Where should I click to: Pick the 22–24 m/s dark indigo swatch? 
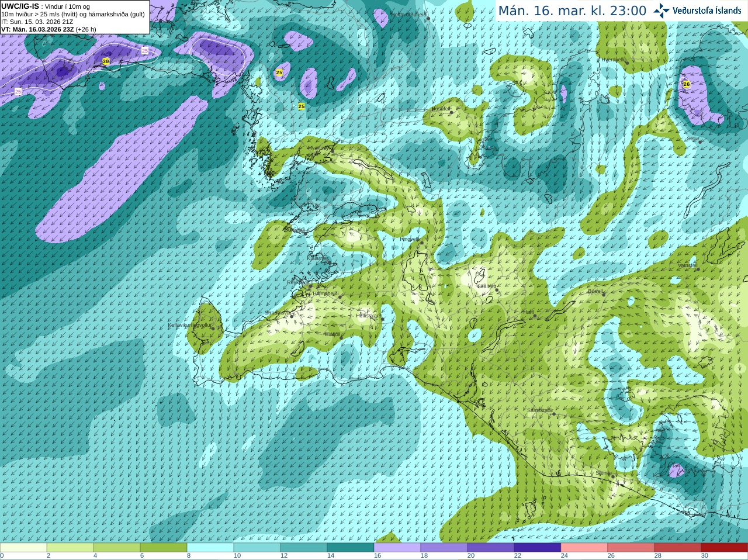538,548
